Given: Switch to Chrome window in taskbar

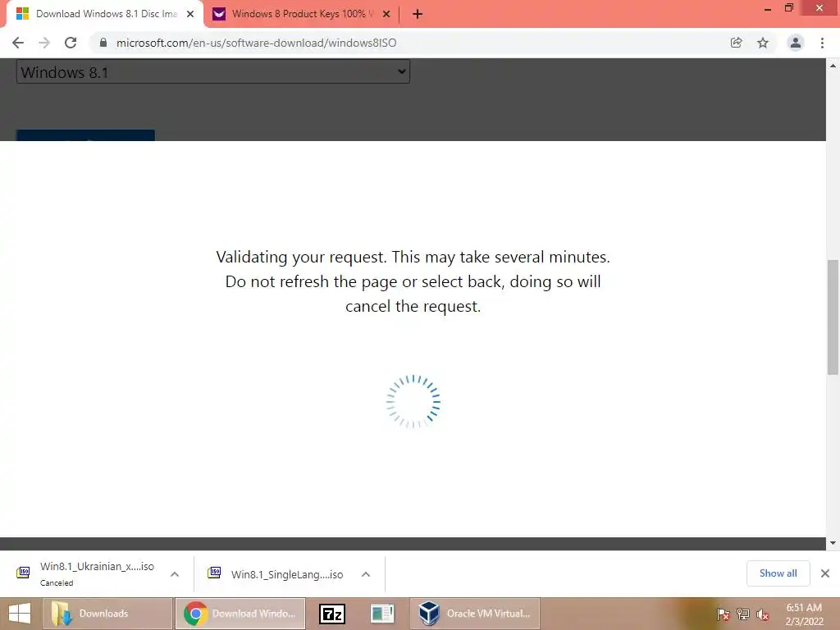Looking at the screenshot, I should (x=240, y=614).
